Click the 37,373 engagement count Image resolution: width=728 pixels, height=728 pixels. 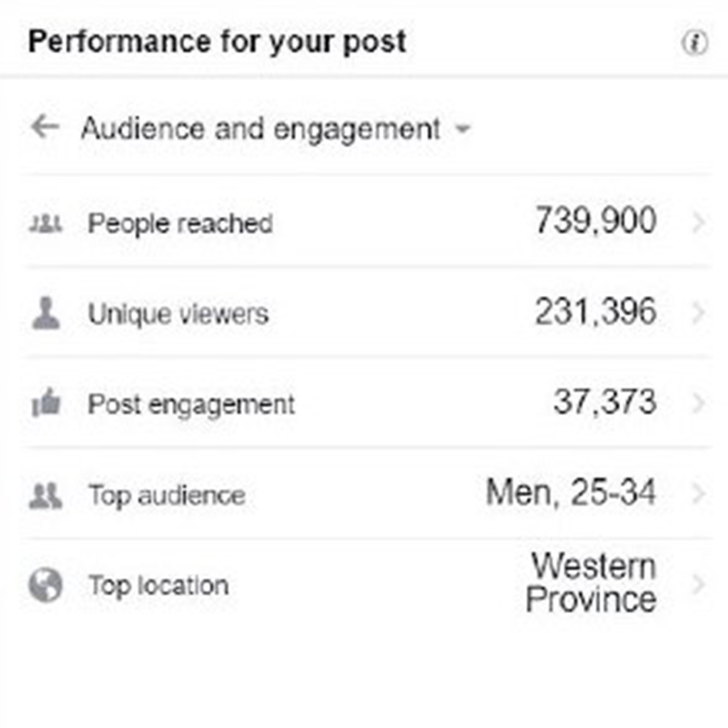click(605, 402)
